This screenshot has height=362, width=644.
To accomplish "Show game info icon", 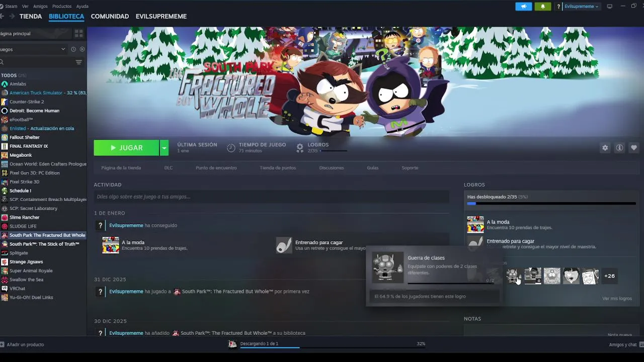I will (619, 148).
